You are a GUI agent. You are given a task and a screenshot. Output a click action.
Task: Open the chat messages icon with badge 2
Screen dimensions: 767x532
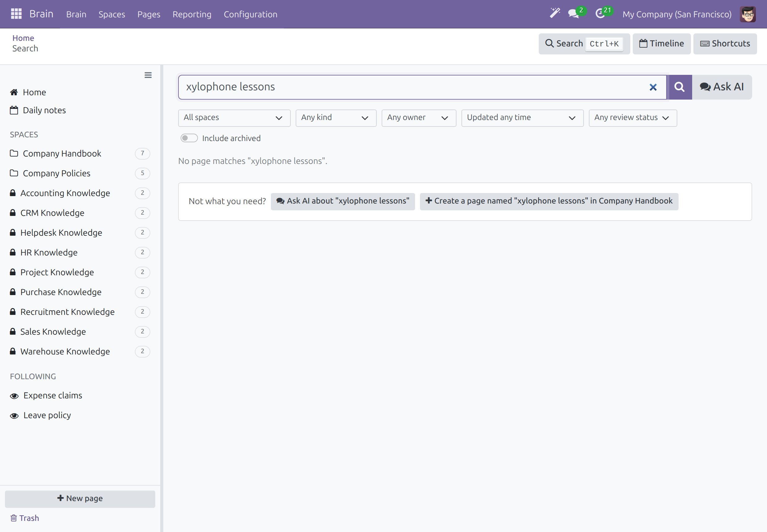coord(577,13)
